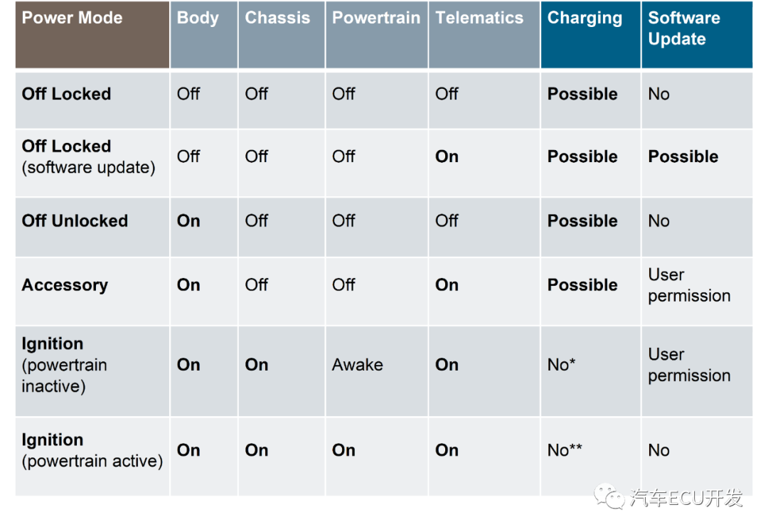
Task: Click the Accessory row label
Action: tap(65, 285)
